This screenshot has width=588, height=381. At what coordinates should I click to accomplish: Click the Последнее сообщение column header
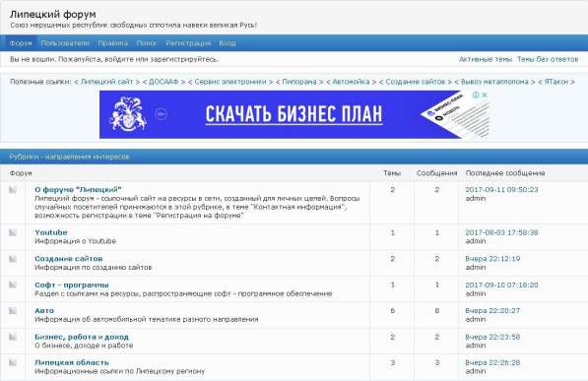point(505,173)
